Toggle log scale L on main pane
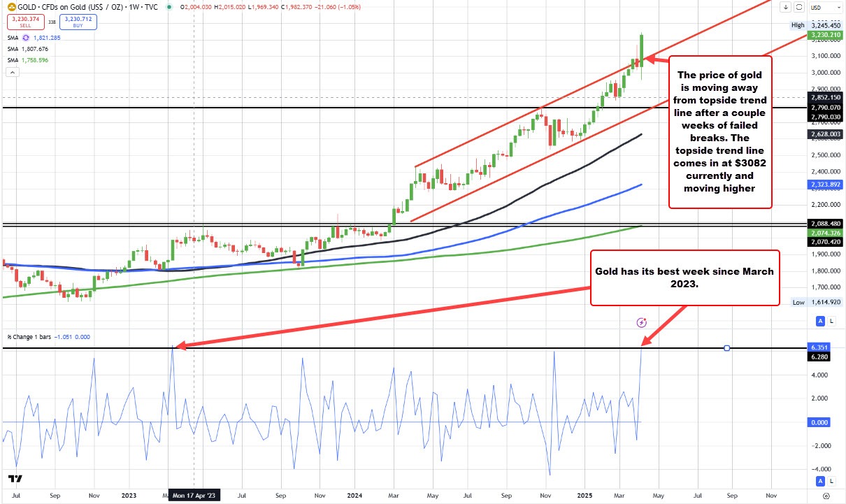 pyautogui.click(x=831, y=321)
